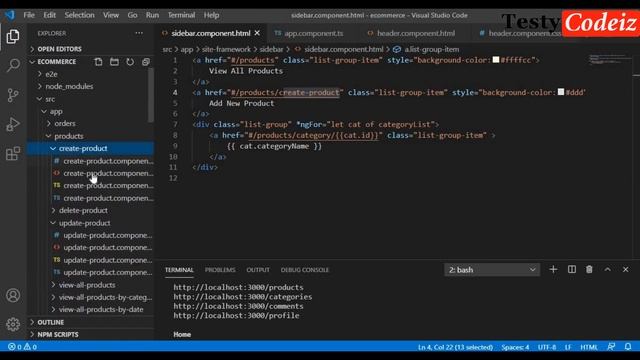Kill terminal with trash icon
The height and width of the screenshot is (360, 640).
[x=589, y=269]
